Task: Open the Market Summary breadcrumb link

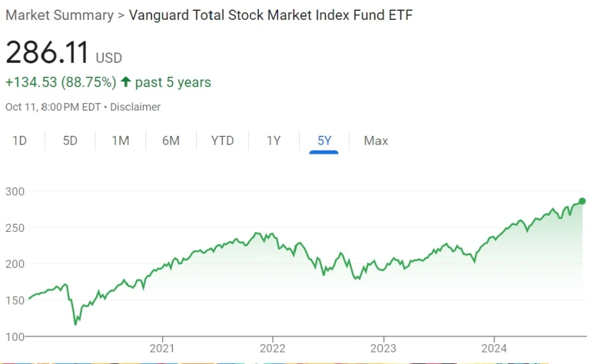Action: [x=59, y=15]
